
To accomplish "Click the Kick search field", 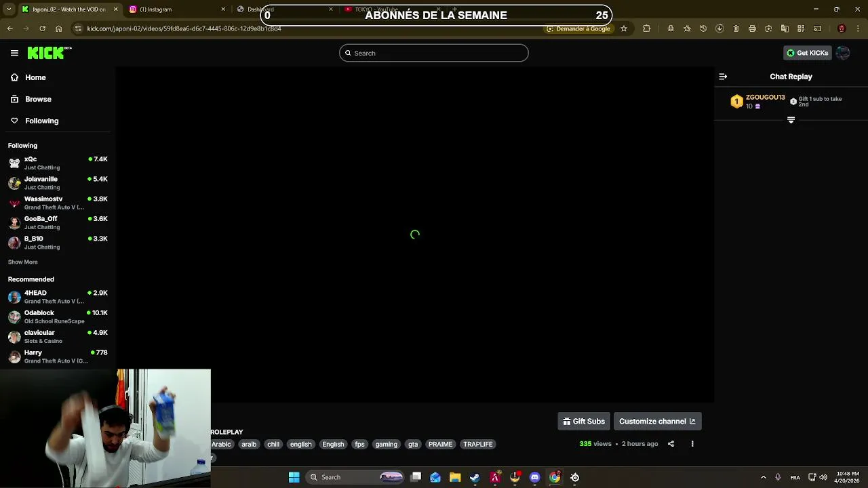I will point(434,53).
